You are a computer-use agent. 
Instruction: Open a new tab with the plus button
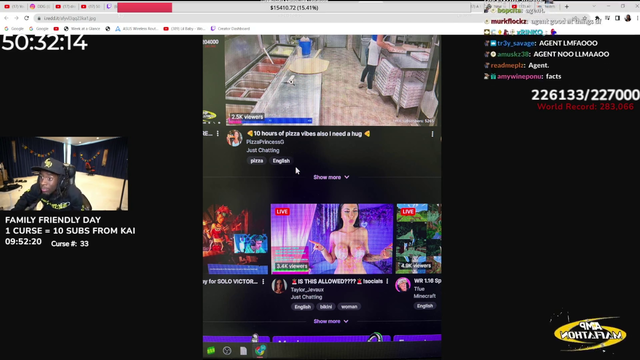tap(567, 7)
